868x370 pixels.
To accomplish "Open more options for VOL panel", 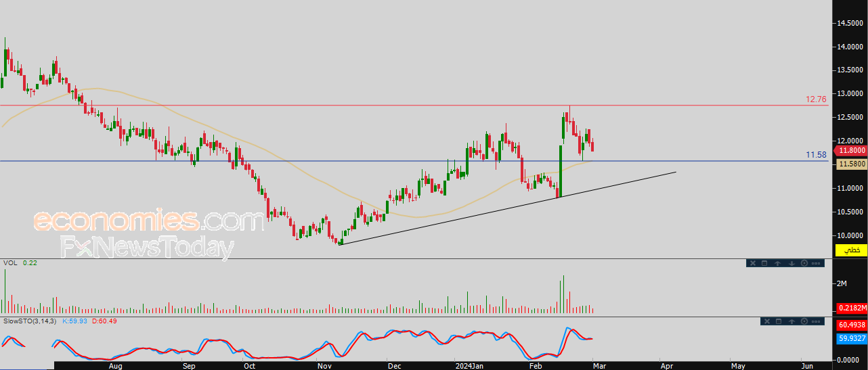I will point(816,263).
